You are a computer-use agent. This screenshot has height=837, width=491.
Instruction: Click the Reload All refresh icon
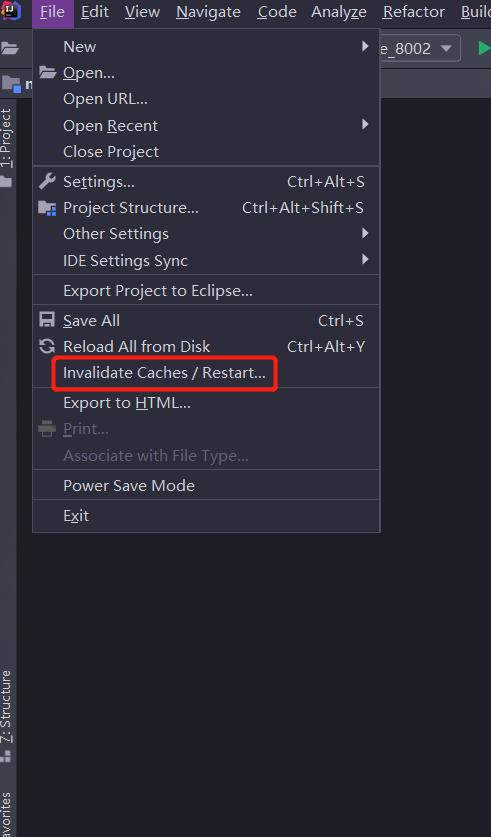click(x=47, y=346)
